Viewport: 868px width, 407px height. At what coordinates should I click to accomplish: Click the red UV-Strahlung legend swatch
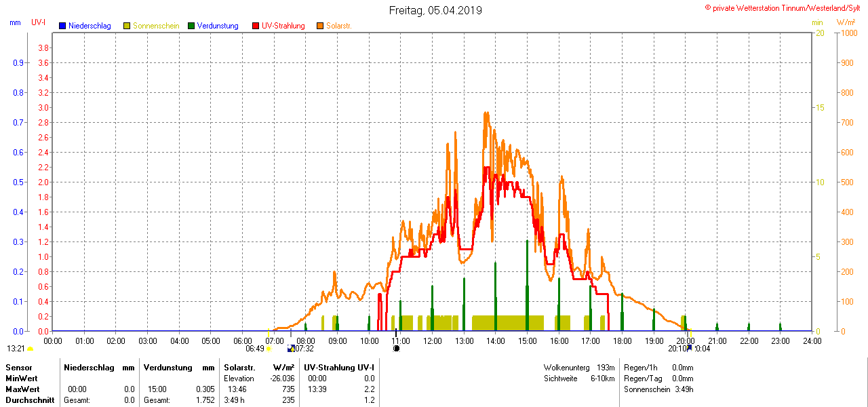click(256, 26)
